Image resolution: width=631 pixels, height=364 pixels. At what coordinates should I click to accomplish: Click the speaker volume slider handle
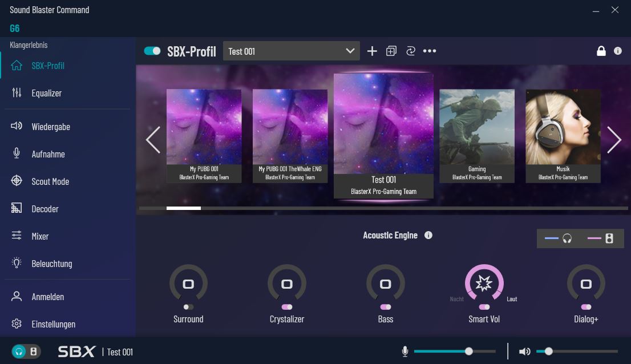coord(548,351)
